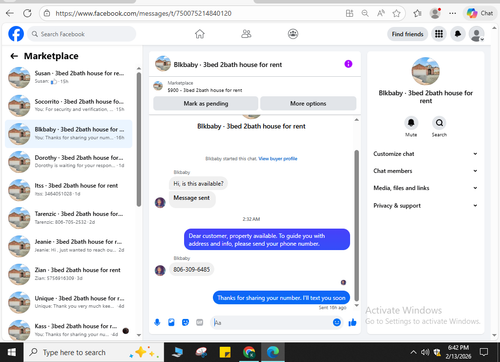
Task: Select the Blkbaby conversation in list
Action: pos(69,133)
